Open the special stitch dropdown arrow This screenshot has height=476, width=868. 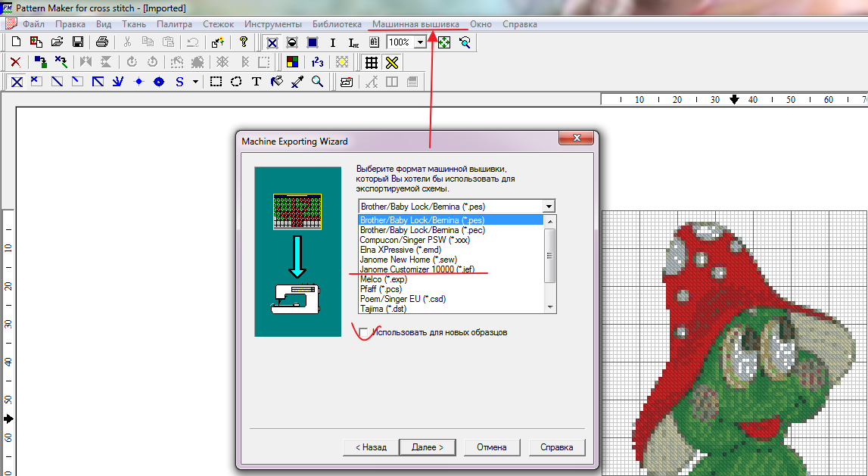[x=195, y=82]
